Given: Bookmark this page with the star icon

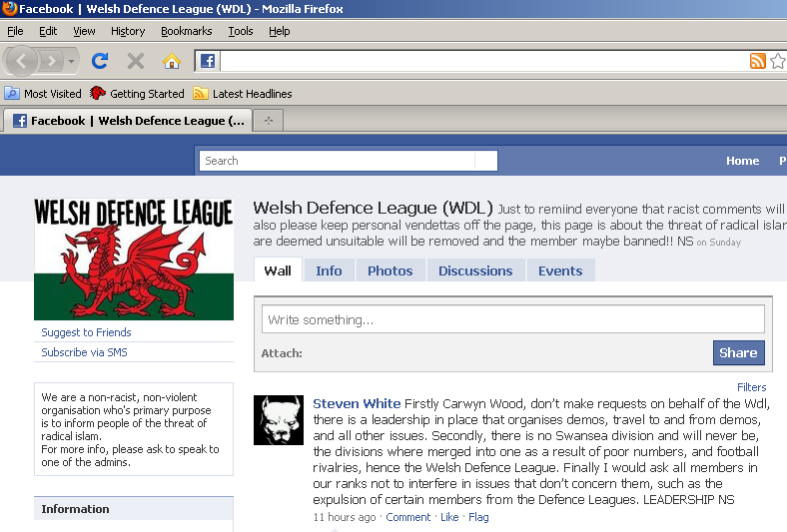Looking at the screenshot, I should (x=777, y=61).
